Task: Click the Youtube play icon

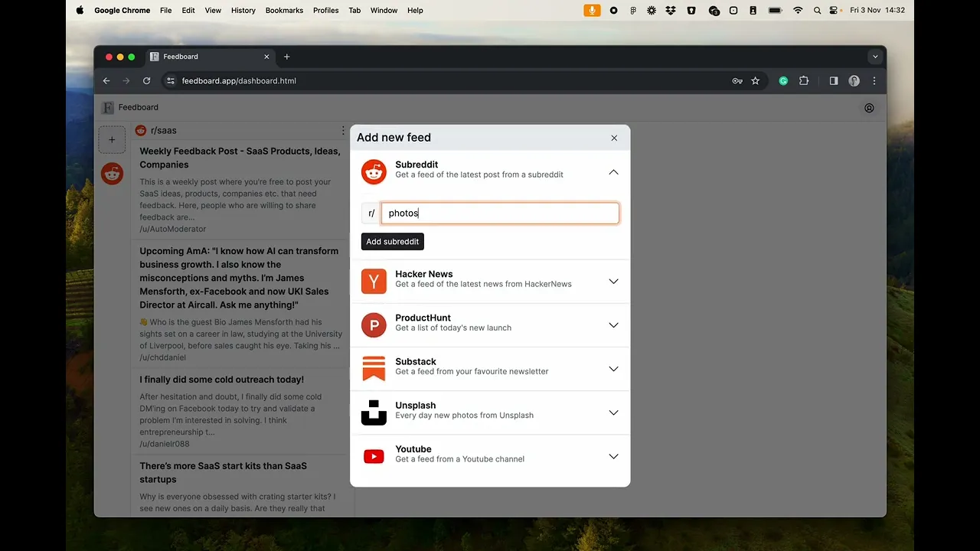Action: click(374, 457)
